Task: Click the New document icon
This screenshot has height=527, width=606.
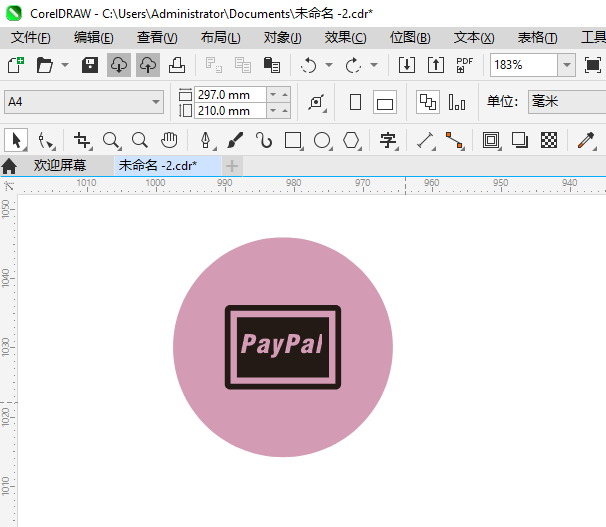Action: point(15,65)
